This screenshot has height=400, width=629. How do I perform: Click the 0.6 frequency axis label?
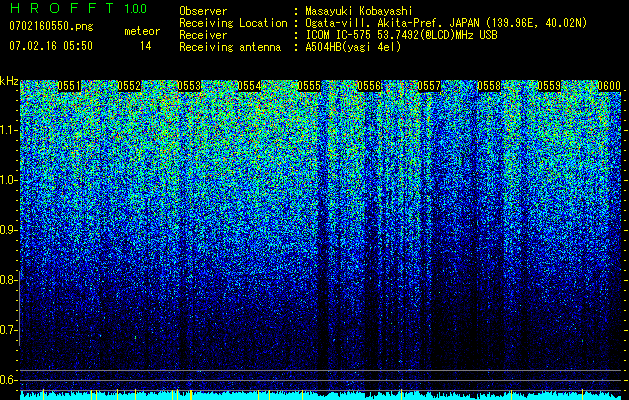pos(7,380)
